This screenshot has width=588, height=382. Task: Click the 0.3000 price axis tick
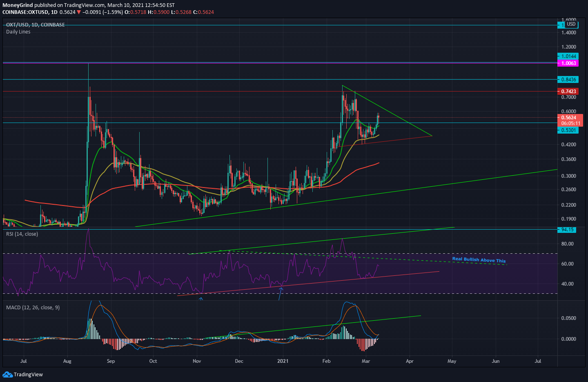coord(569,176)
